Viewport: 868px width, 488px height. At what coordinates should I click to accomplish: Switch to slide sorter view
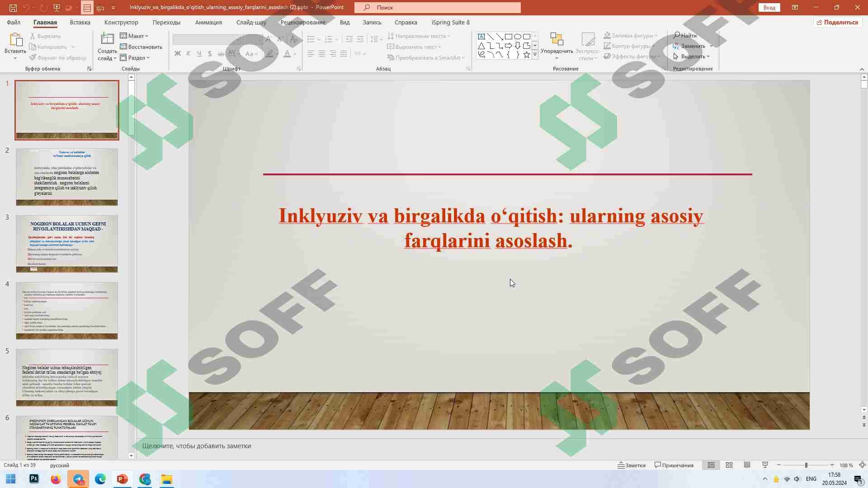[x=729, y=465]
